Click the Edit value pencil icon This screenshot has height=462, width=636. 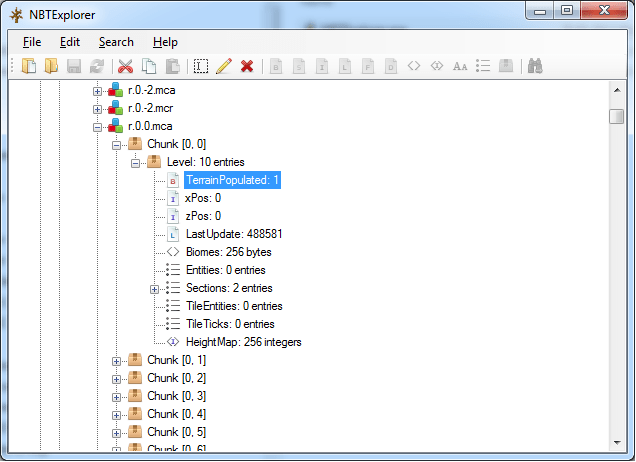224,66
